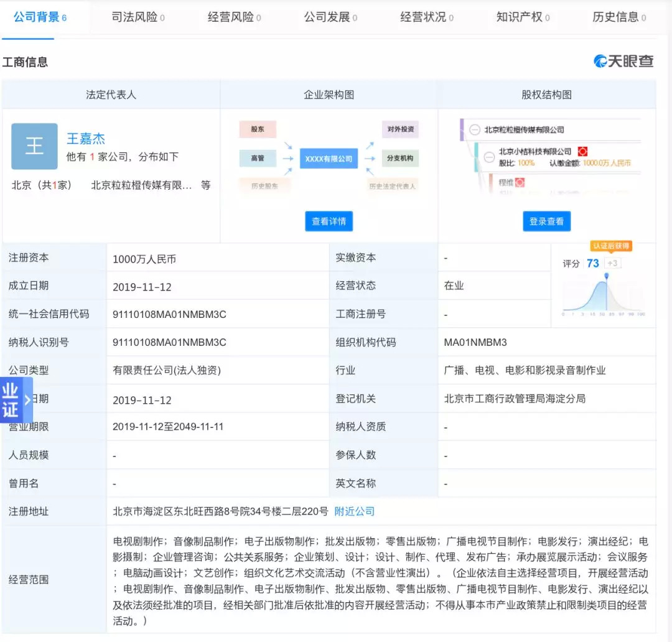The height and width of the screenshot is (642, 672).
Task: Select the 知识产权 tab
Action: pyautogui.click(x=523, y=17)
